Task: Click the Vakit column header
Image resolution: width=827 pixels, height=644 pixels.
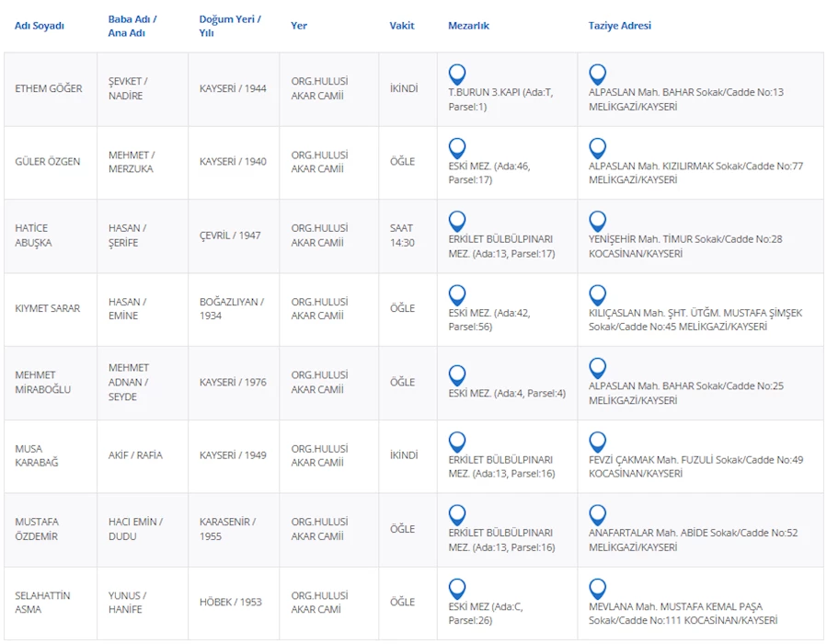Action: [402, 26]
